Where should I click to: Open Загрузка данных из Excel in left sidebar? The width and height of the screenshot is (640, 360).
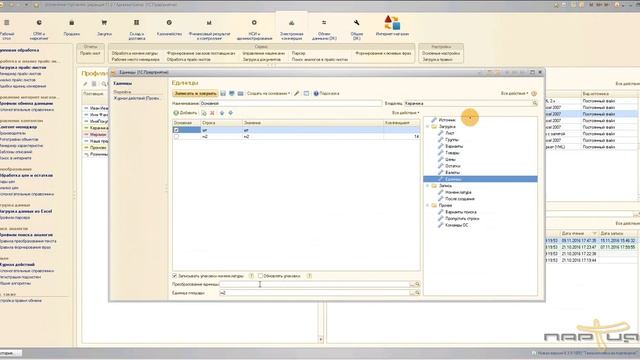tap(26, 211)
